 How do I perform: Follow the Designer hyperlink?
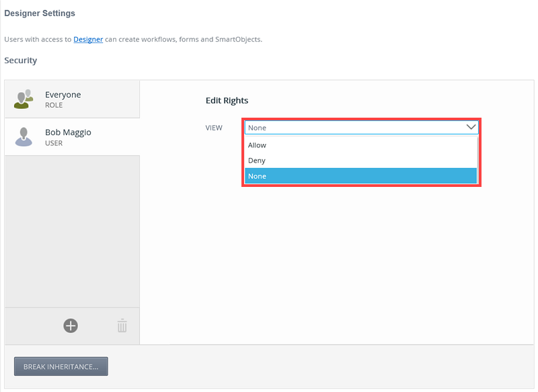point(88,40)
